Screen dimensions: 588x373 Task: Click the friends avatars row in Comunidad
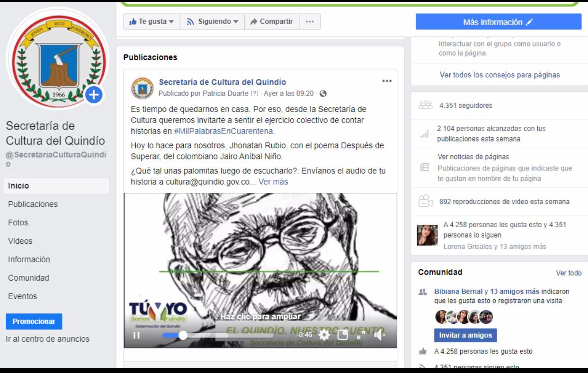click(x=464, y=317)
